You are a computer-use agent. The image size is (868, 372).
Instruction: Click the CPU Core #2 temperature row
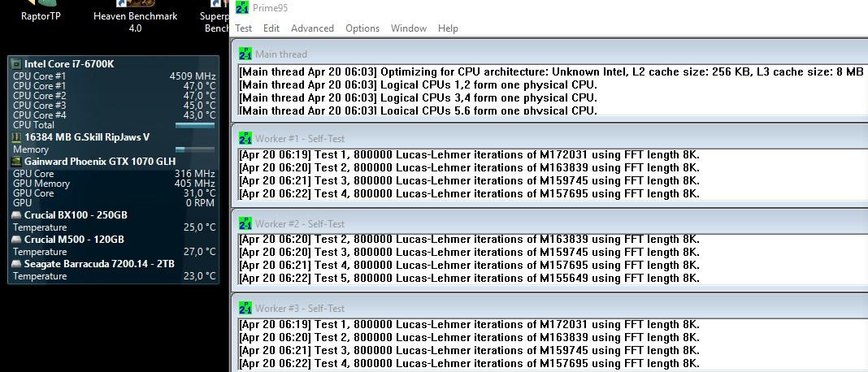click(114, 96)
